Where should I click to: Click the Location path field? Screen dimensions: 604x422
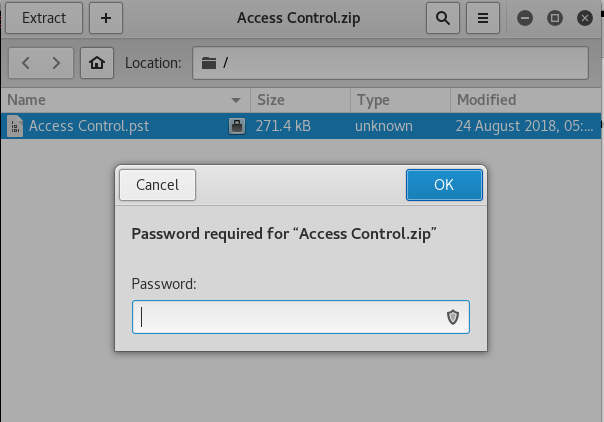(400, 63)
